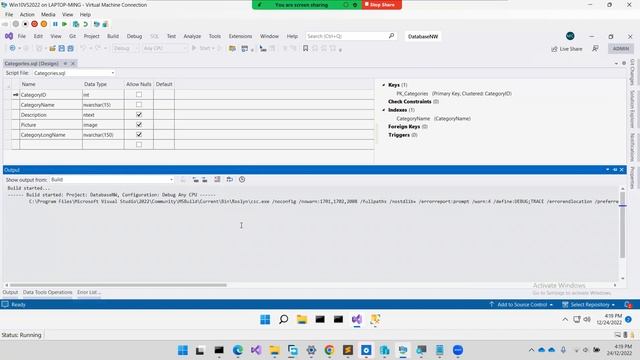Screen dimensions: 640x360
Task: Toggle Allow Nulls checkbox in the empty row
Action: pos(139,144)
